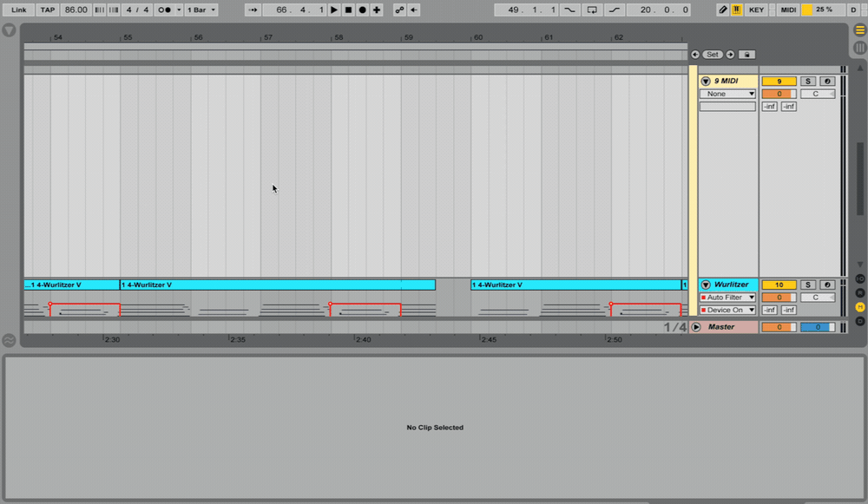
Task: Collapse the 9 MIDI track with its triangle
Action: (706, 80)
